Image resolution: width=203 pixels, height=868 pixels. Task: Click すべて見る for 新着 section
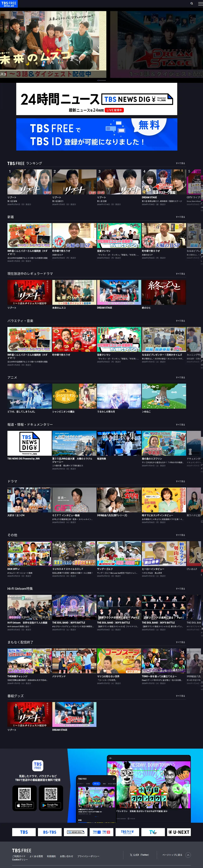(x=180, y=217)
